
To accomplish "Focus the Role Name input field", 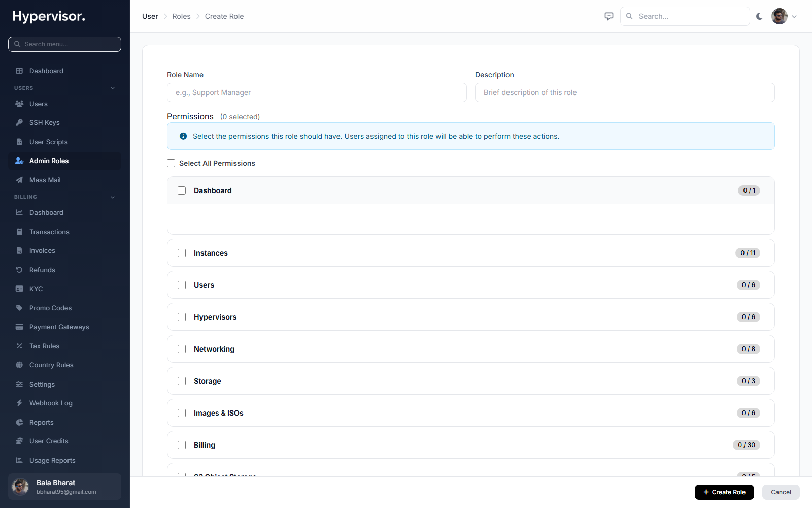I will tap(317, 92).
